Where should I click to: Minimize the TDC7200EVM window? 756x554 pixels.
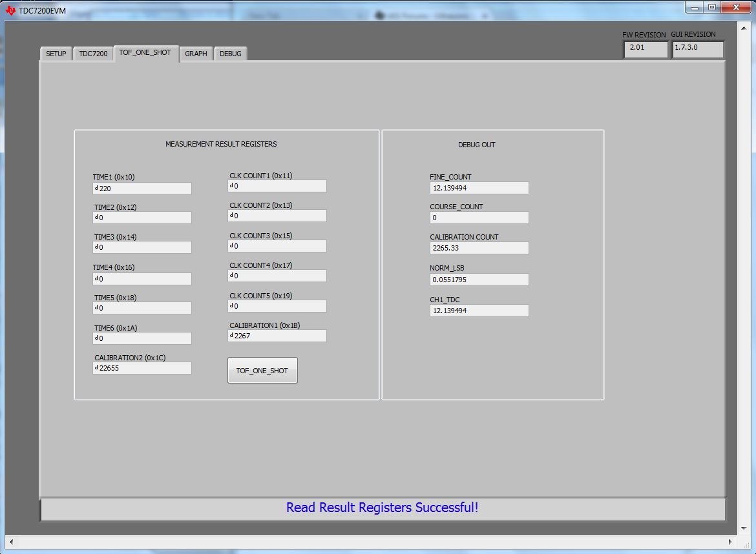pos(694,7)
